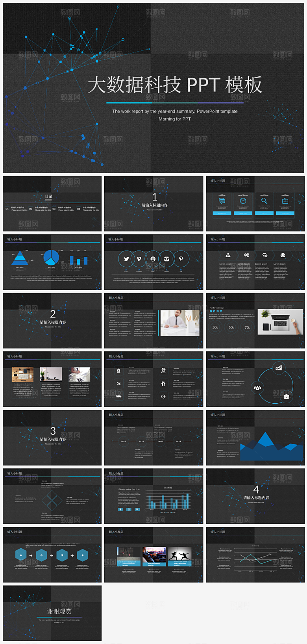Screen dimensions: 307x644
Task: Click the diamond grid shape in center of slide
Action: pyautogui.click(x=52, y=500)
